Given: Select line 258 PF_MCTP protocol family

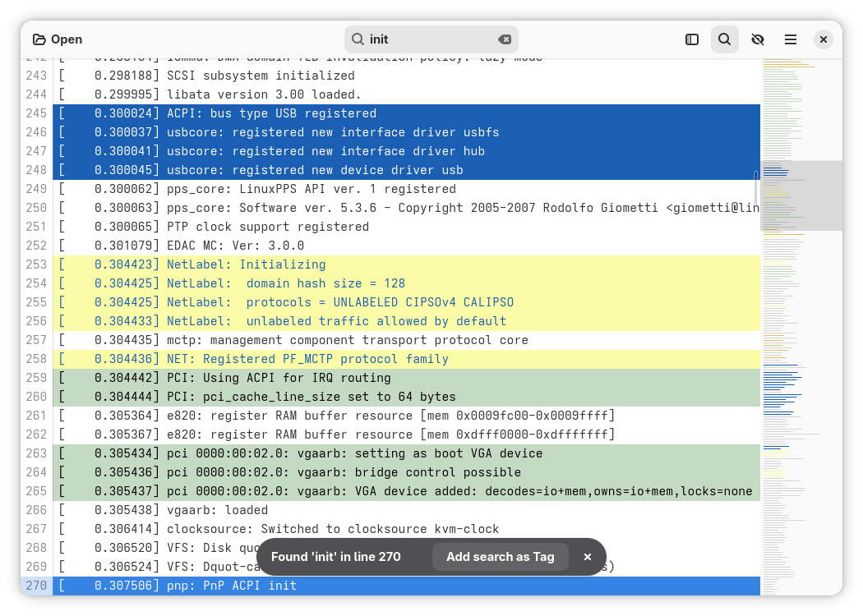Looking at the screenshot, I should pos(406,359).
